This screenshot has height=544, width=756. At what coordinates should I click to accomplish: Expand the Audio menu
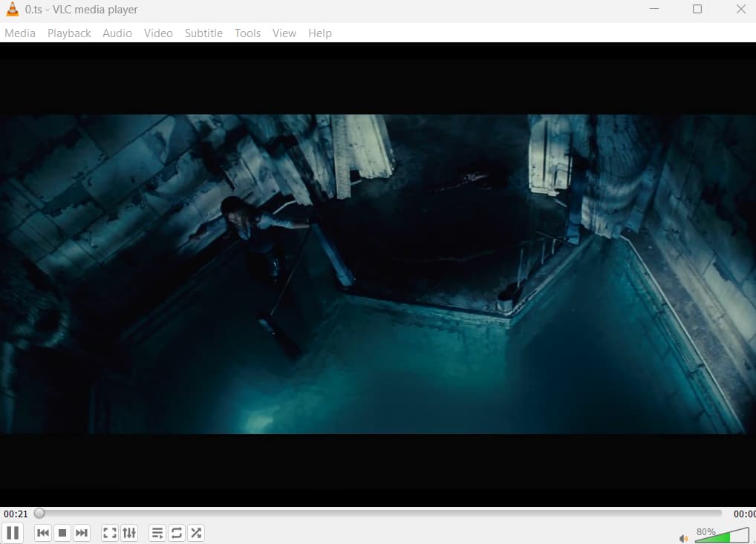[x=117, y=33]
